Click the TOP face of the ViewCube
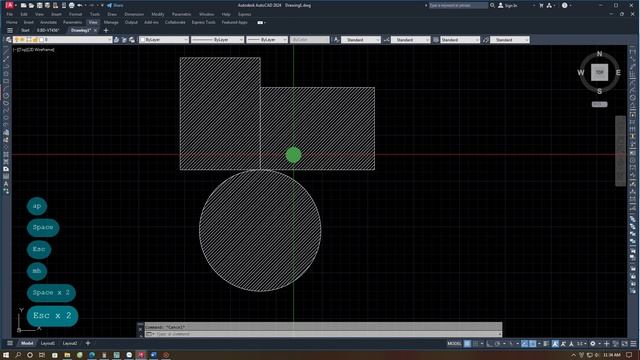 click(x=599, y=72)
